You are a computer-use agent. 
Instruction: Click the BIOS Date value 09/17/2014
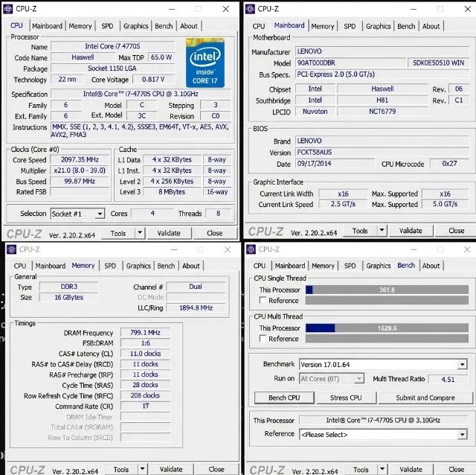tap(335, 164)
